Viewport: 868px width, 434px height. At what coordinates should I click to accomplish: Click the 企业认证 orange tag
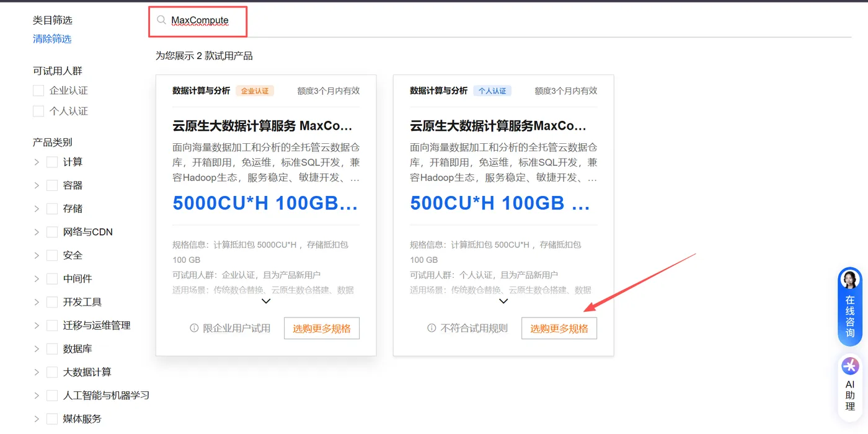[x=255, y=91]
